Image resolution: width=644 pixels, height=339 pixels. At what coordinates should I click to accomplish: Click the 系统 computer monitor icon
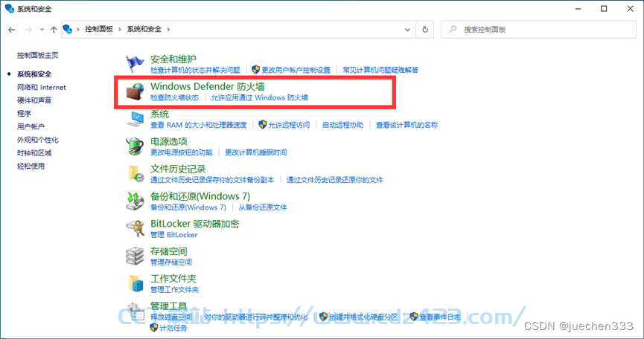tap(135, 118)
